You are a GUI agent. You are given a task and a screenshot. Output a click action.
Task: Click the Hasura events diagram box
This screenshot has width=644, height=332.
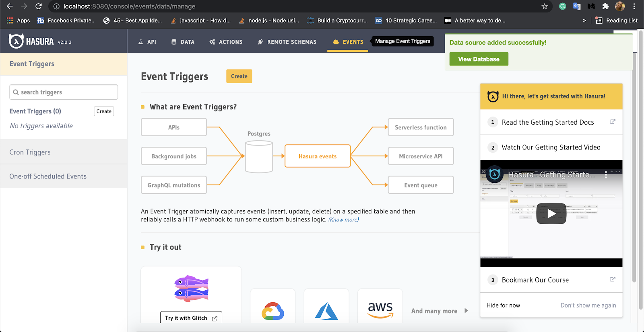318,156
